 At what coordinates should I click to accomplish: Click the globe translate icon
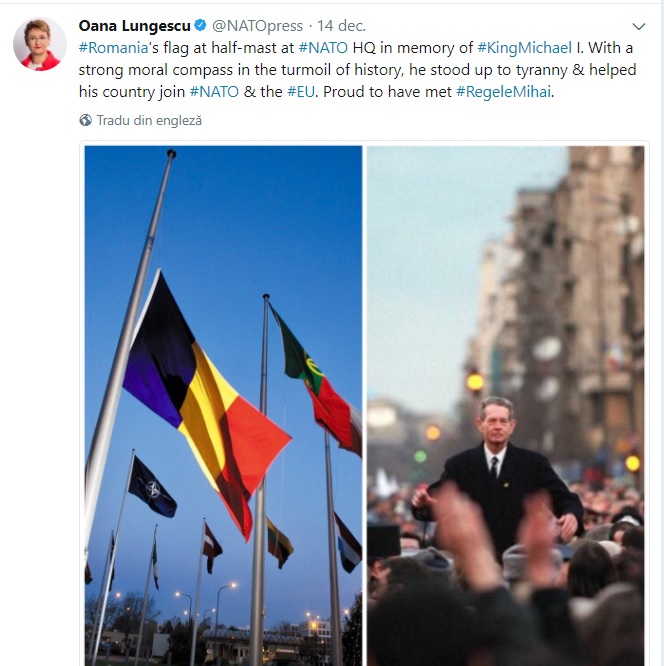pos(85,120)
